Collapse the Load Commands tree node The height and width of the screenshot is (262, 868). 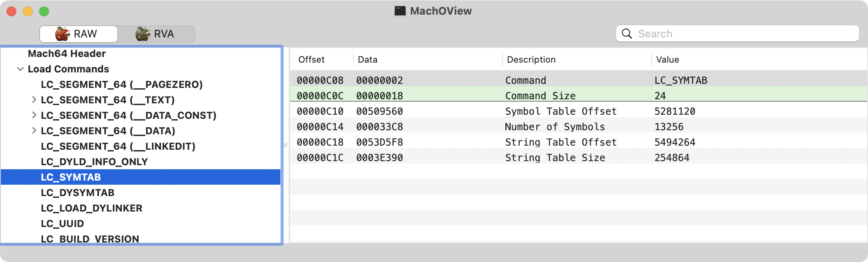20,69
